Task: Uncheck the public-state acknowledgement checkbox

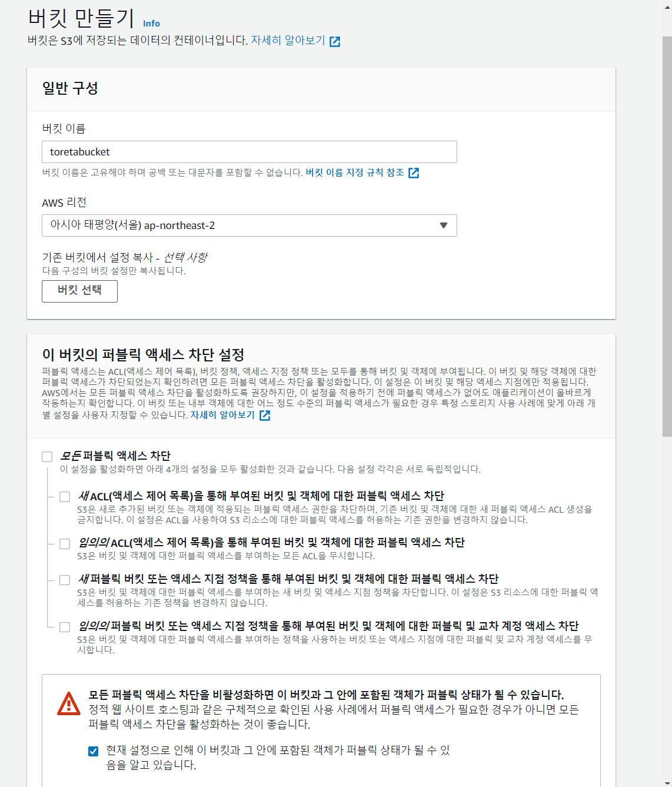Action: tap(93, 751)
